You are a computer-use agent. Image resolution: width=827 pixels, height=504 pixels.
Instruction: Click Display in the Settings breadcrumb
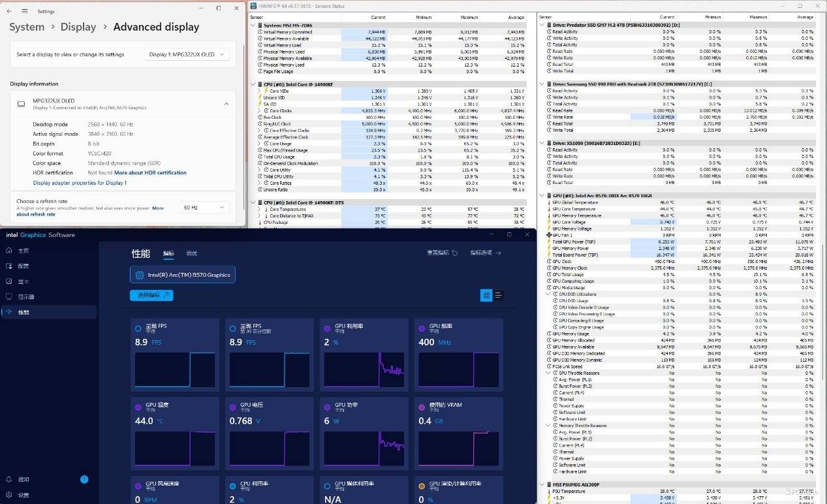coord(78,27)
